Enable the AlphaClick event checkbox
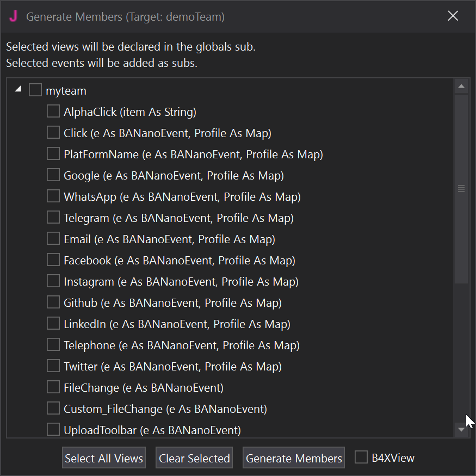 (53, 112)
